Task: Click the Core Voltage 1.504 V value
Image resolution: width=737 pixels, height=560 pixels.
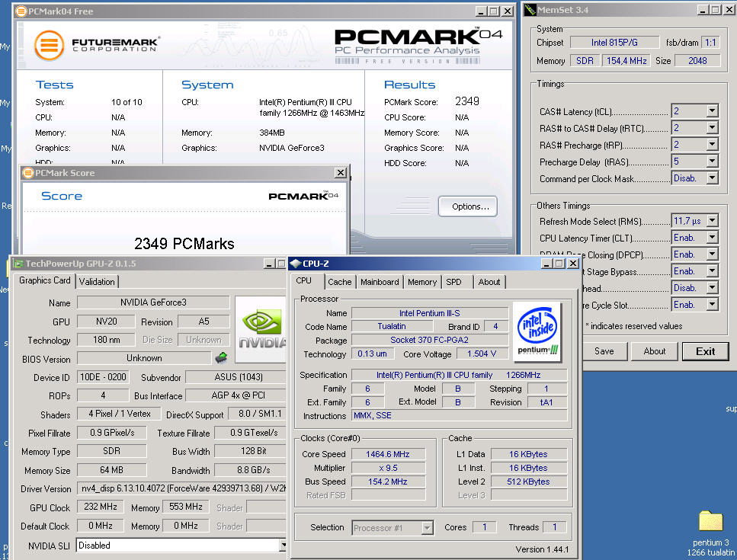Action: [x=482, y=354]
